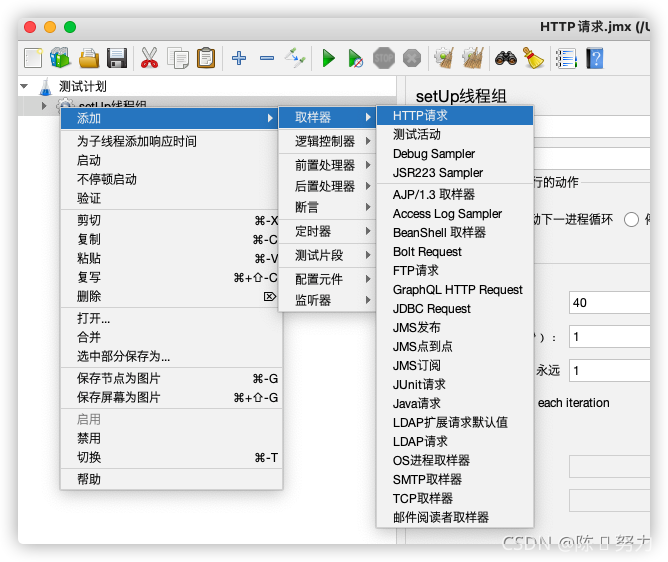
Task: Select 测试活动 from sampler list
Action: click(x=455, y=134)
